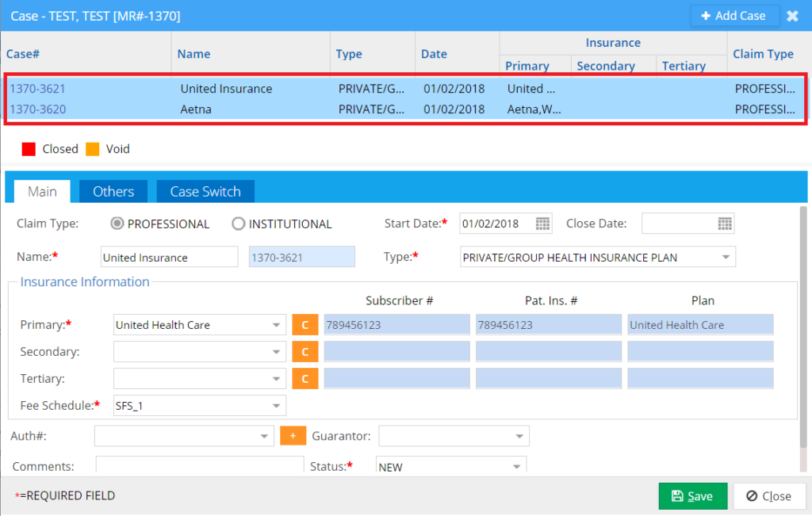This screenshot has width=812, height=516.
Task: Open the Fee Schedule dropdown showing SFS_1
Action: coord(277,405)
